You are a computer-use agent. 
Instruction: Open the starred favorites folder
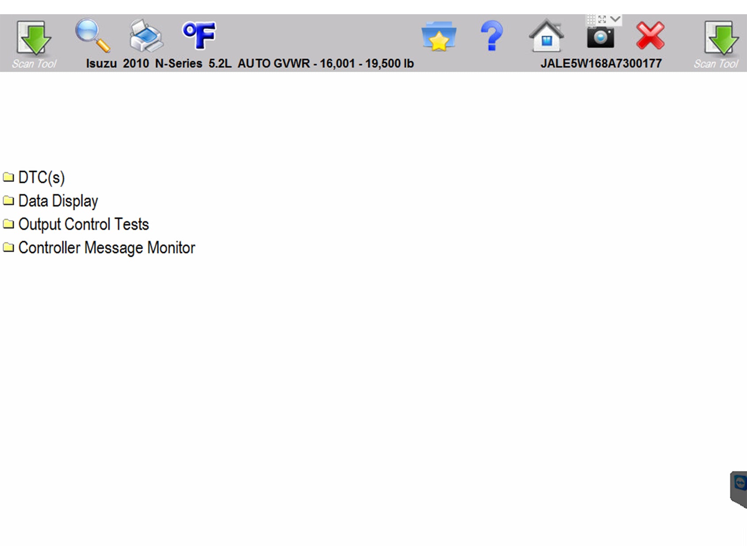(438, 36)
